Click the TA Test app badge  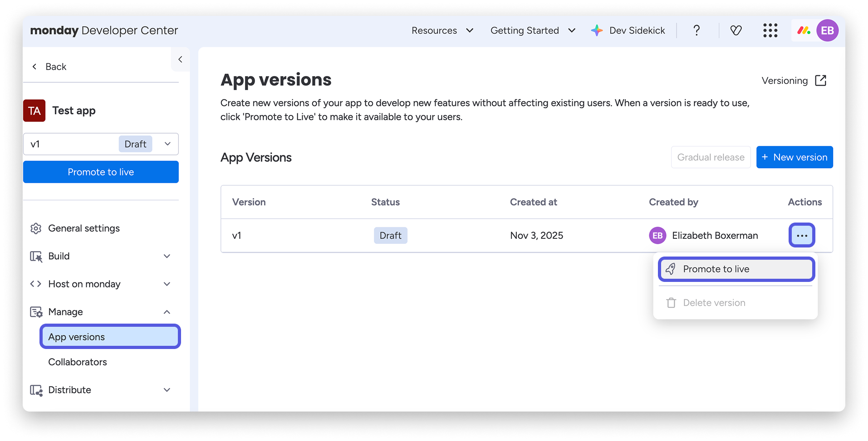tap(34, 111)
